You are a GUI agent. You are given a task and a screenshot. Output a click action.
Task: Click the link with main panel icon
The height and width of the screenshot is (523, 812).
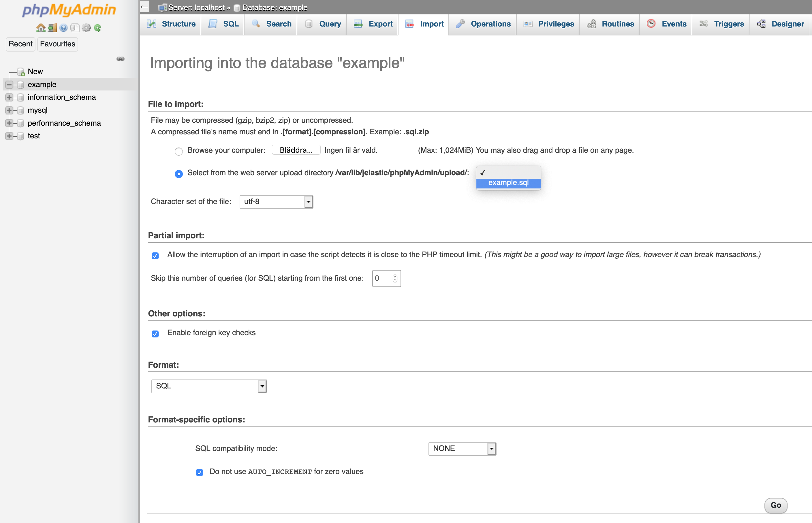pyautogui.click(x=120, y=59)
